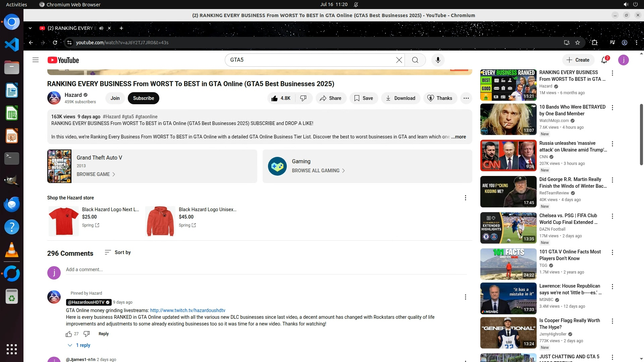
Task: Dislike the video with thumbs down
Action: [303, 98]
